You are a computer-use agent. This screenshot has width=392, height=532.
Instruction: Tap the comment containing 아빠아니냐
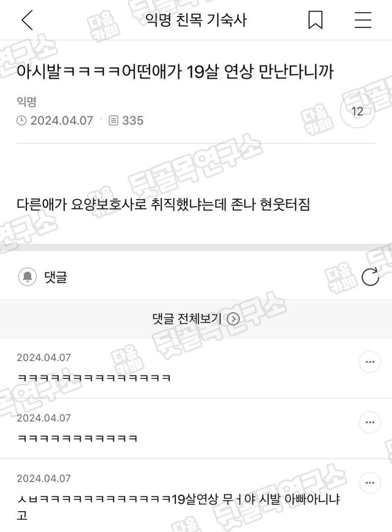178,507
